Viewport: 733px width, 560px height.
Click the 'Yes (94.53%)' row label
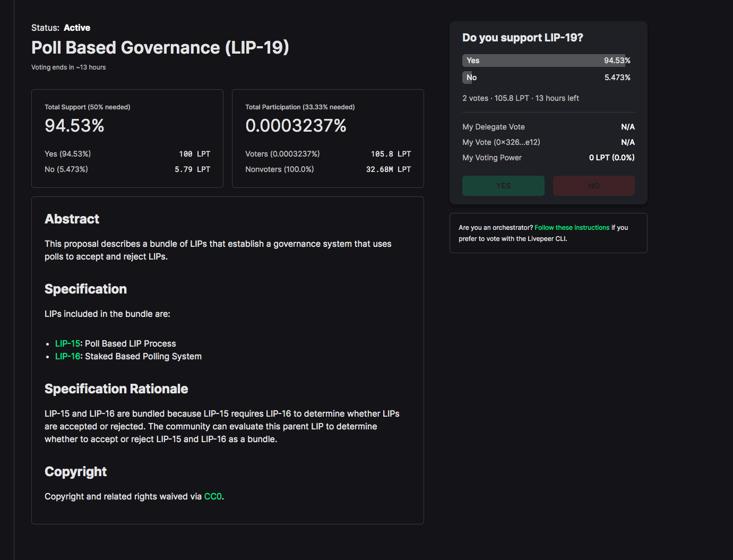(67, 154)
